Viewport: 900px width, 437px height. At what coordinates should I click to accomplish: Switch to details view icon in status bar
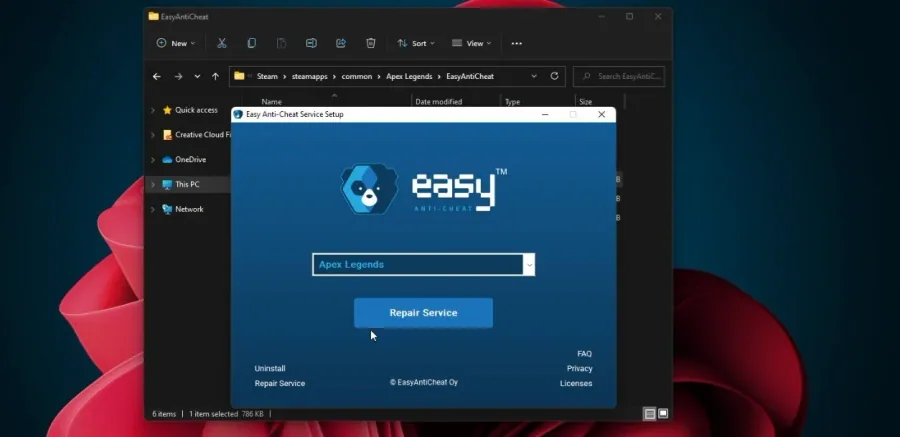[650, 413]
